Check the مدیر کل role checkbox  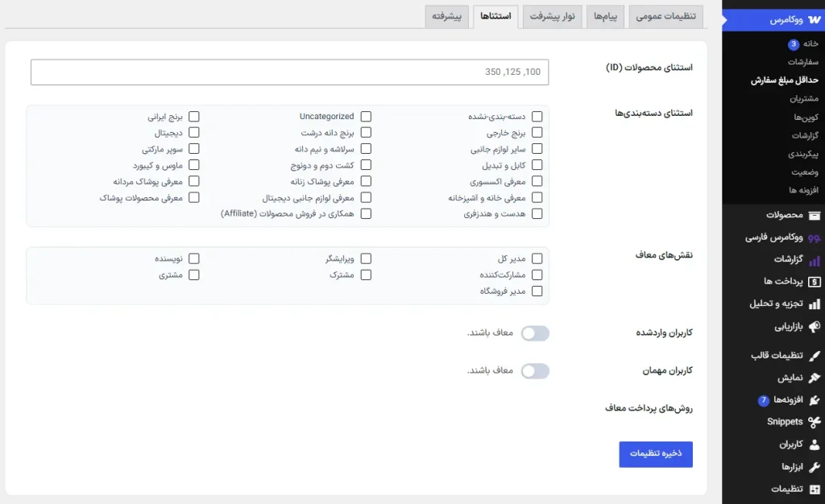click(537, 258)
